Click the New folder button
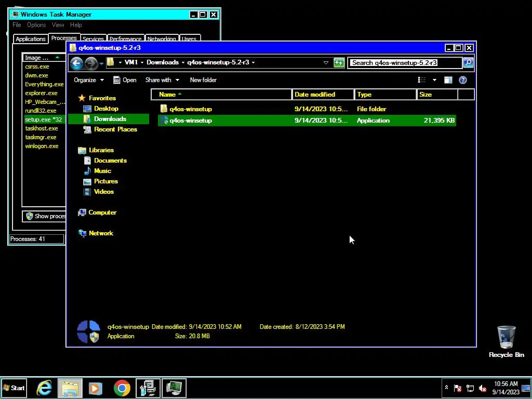 [x=203, y=80]
